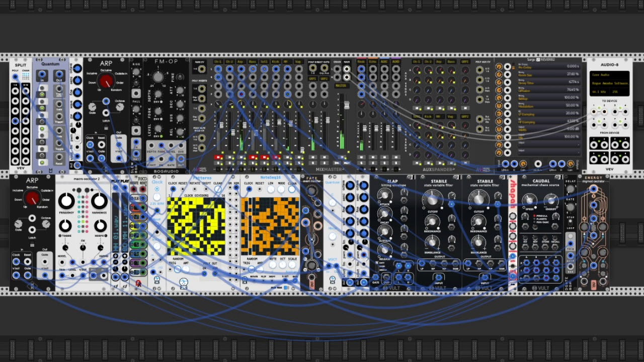Screen dimensions: 644x362
Task: Select the Ch-1 track label on MixMaster
Action: (218, 62)
